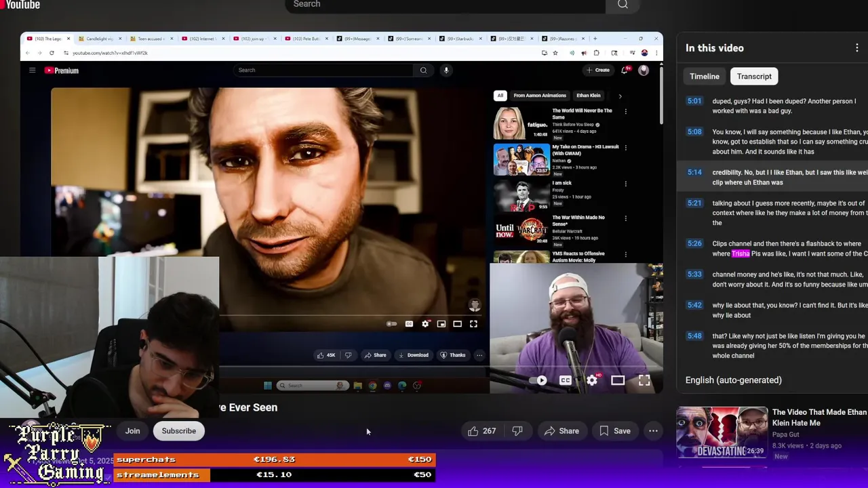
Task: Click the Chrome icon in the embedded taskbar
Action: point(372,386)
